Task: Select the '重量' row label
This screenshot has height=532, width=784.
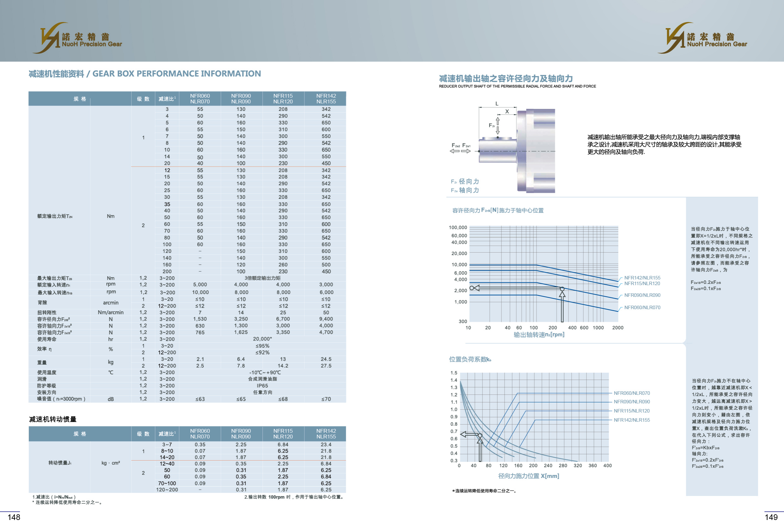Action: coord(42,363)
